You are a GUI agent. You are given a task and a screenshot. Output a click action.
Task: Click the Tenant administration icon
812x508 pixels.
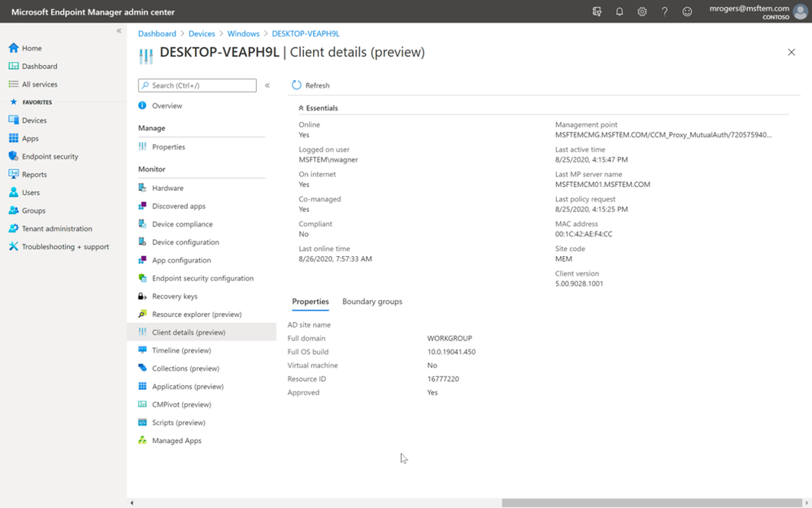(x=14, y=228)
